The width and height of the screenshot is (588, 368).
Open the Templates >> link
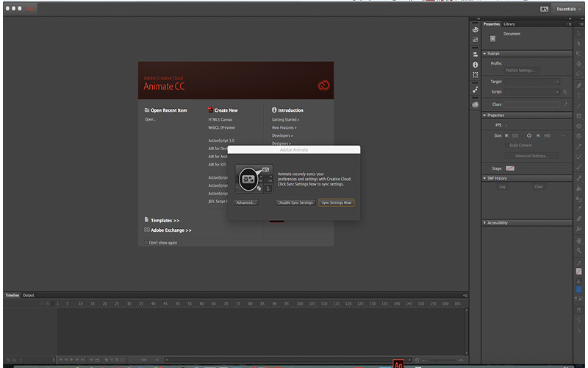coord(165,220)
